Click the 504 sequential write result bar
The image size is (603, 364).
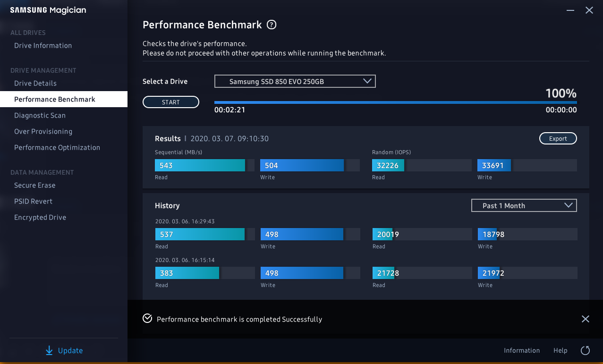click(x=310, y=165)
